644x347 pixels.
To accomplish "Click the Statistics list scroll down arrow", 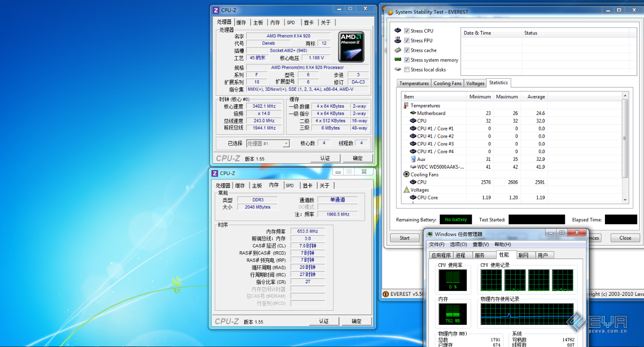I will click(x=625, y=200).
